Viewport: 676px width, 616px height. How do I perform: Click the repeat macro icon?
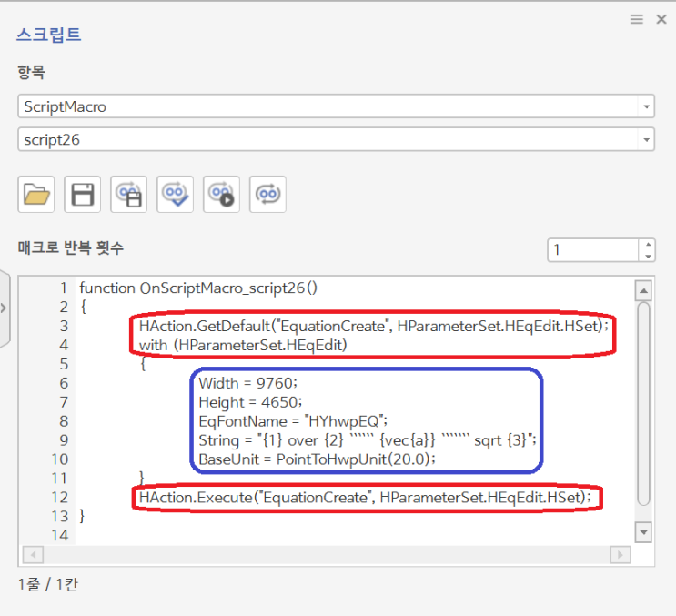(x=267, y=195)
